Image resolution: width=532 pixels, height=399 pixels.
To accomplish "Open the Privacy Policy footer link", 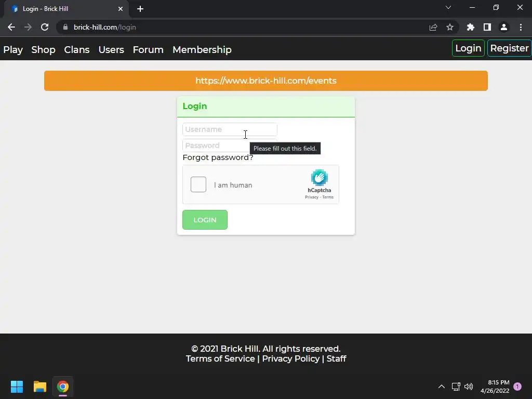I will (291, 358).
